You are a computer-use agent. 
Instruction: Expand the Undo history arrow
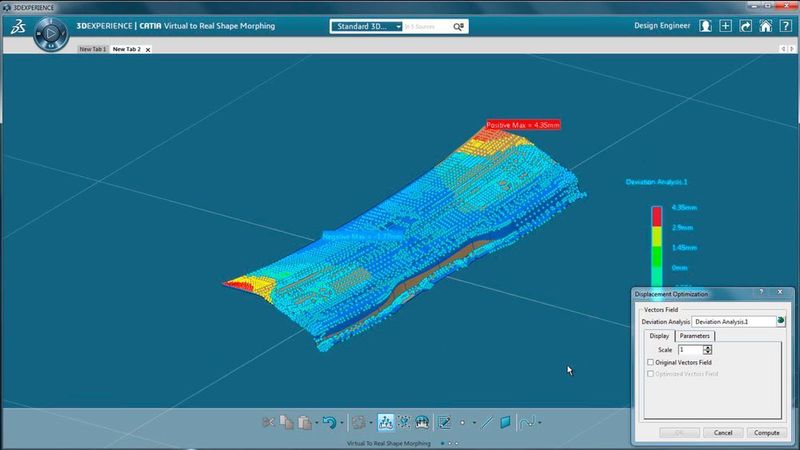pos(342,422)
